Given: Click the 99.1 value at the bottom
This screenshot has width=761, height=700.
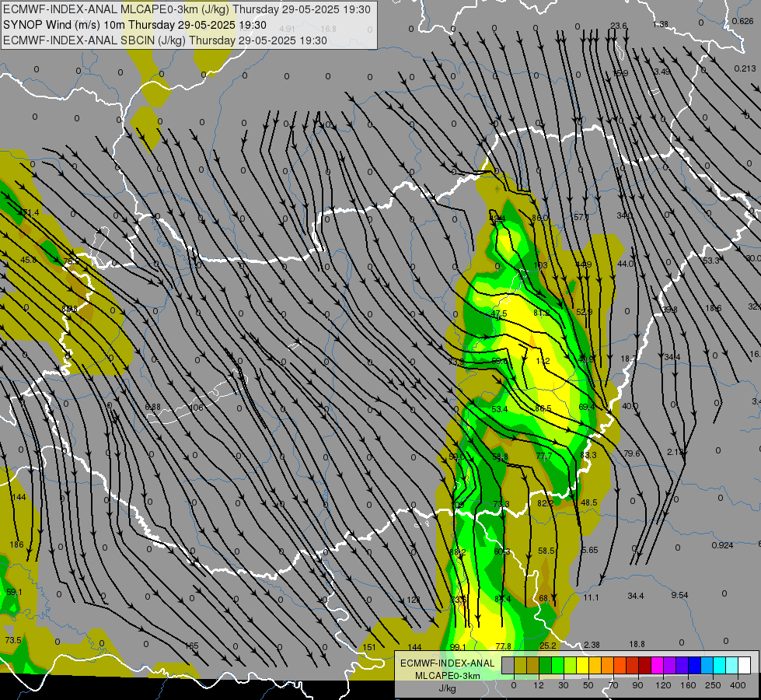Looking at the screenshot, I should [458, 647].
